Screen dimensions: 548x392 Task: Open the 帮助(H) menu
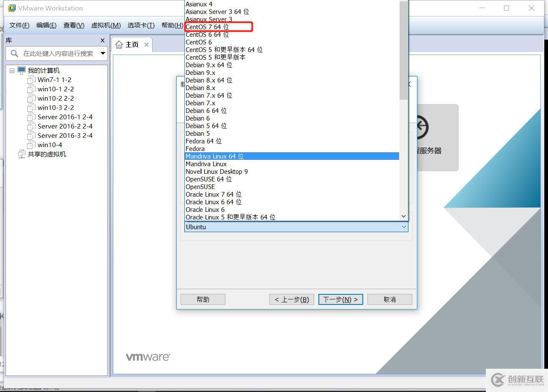click(171, 25)
